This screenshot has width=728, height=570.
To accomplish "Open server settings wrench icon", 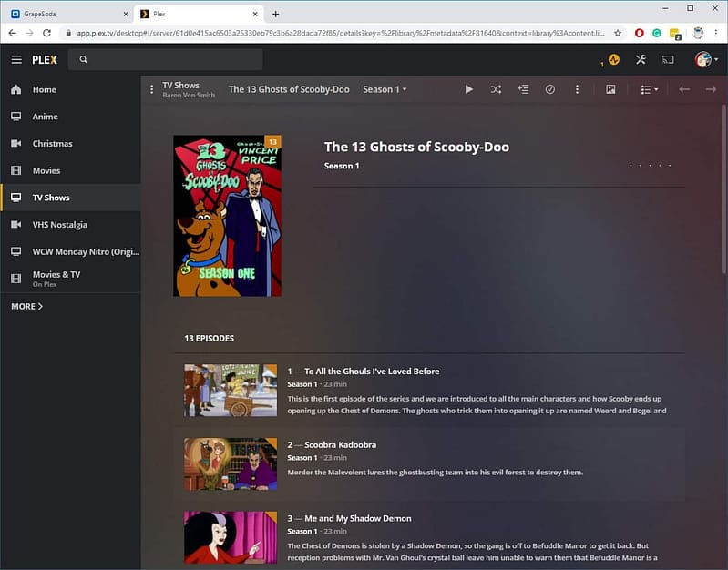I will click(641, 59).
